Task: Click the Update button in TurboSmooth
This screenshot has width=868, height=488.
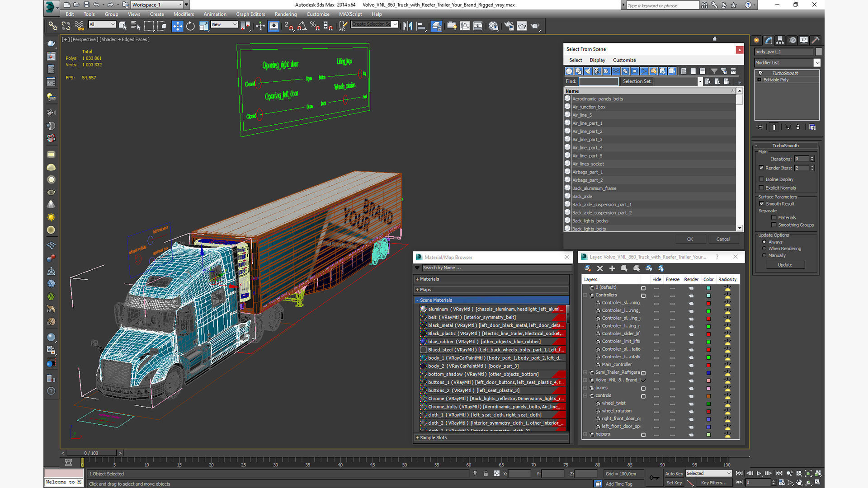Action: click(784, 265)
